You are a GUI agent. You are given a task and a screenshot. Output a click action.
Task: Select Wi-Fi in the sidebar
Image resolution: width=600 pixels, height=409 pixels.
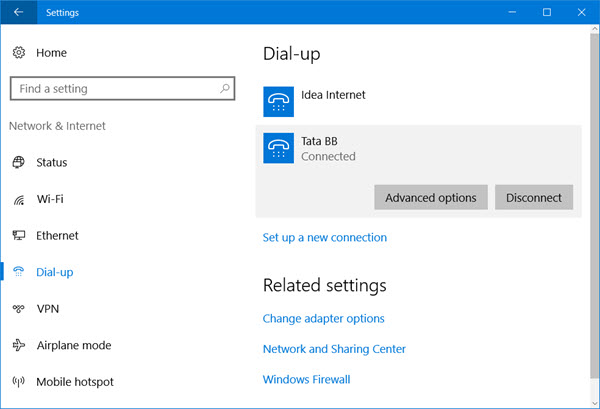tap(50, 199)
